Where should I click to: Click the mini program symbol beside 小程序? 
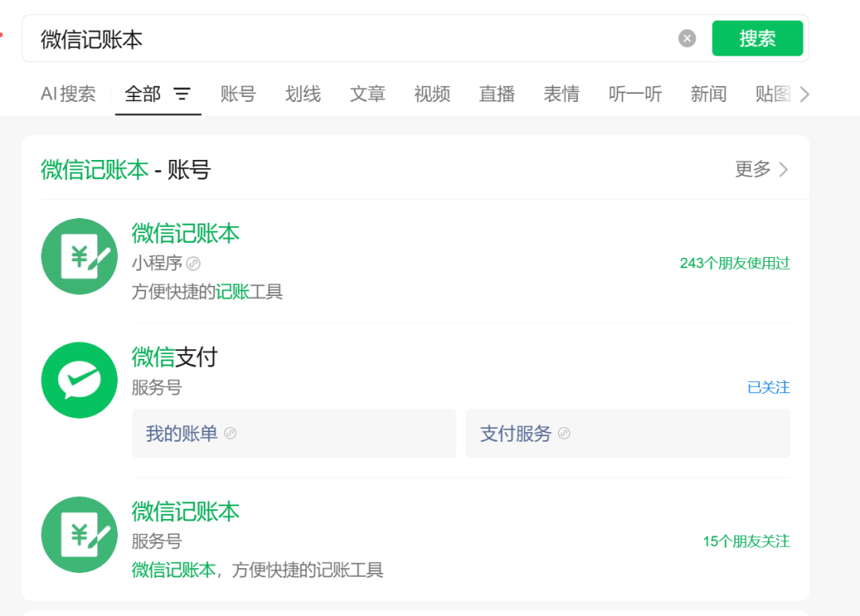pyautogui.click(x=193, y=263)
